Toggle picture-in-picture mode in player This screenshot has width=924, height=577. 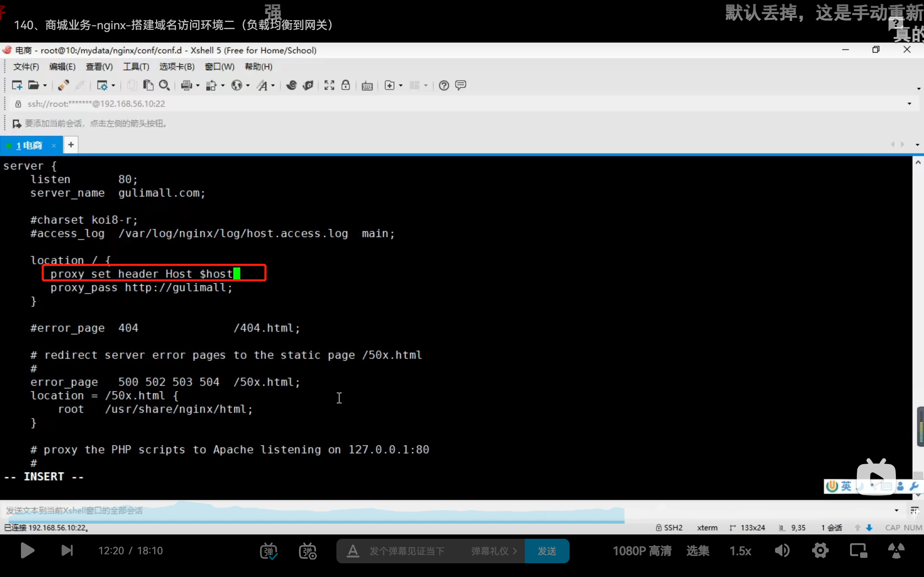[858, 551]
